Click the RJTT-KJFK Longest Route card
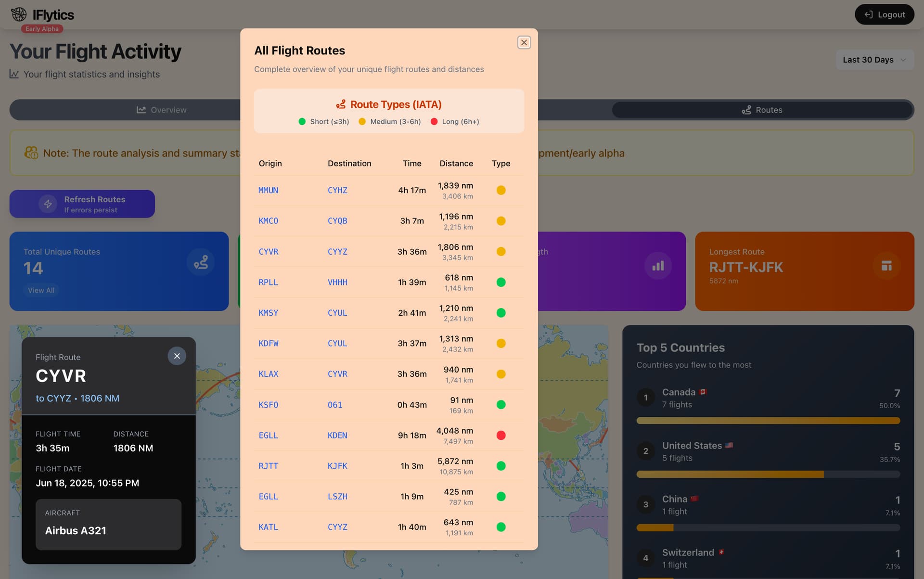Viewport: 924px width, 579px height. pyautogui.click(x=804, y=271)
